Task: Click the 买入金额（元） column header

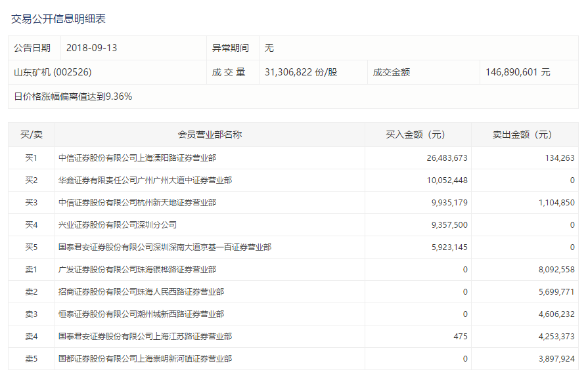Action: tap(415, 135)
